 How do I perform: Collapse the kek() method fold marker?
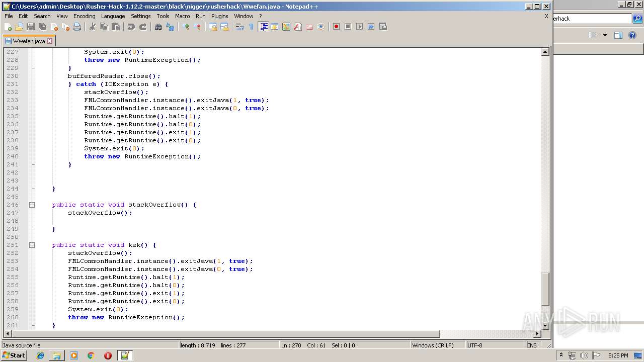tap(32, 245)
